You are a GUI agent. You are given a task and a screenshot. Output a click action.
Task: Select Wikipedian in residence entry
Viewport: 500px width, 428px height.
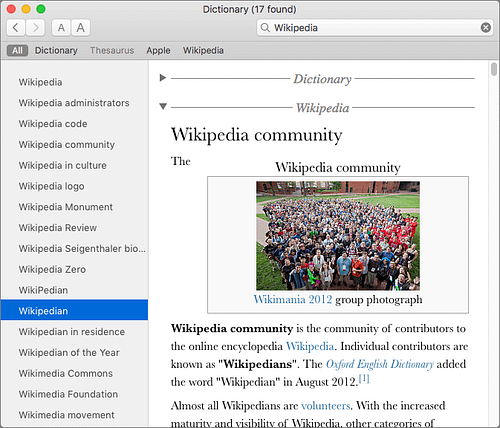(x=75, y=332)
